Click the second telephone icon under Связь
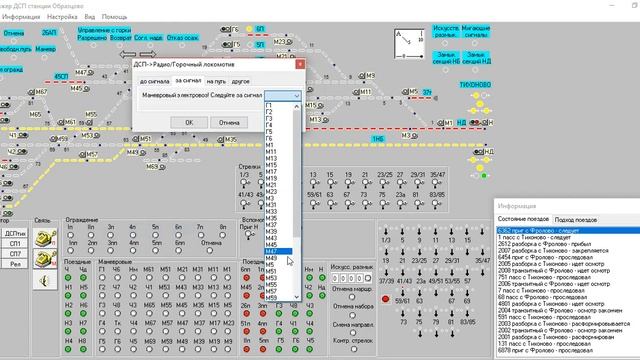Image resolution: width=640 pixels, height=360 pixels. [45, 259]
